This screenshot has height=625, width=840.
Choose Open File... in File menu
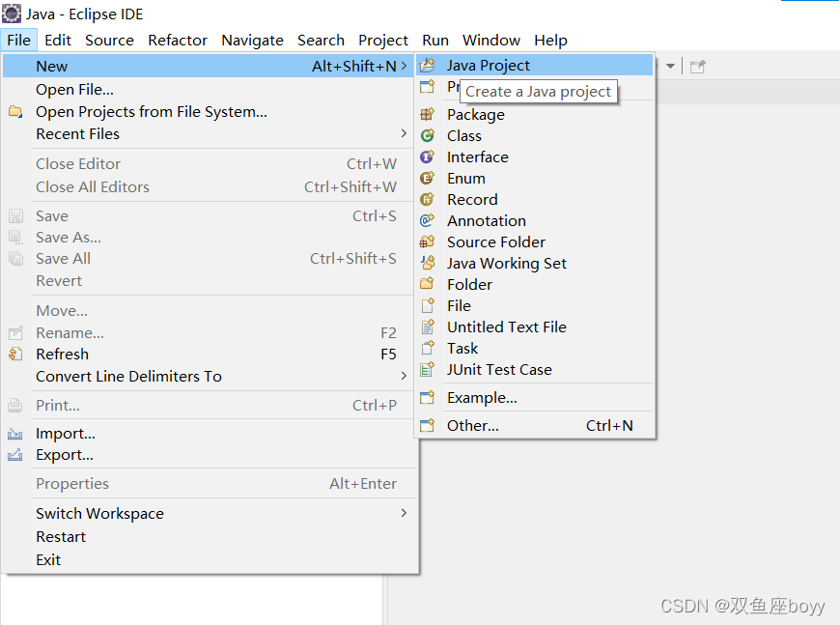point(209,90)
